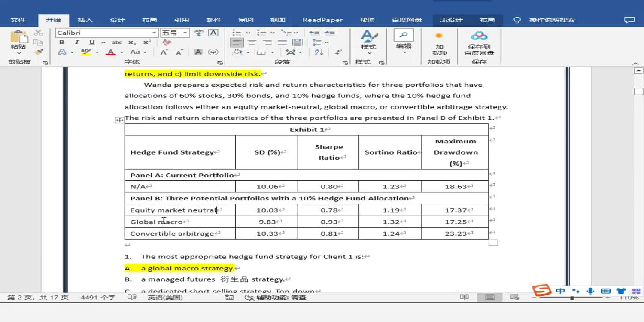
Task: Open the phonetic guide (wén) icon
Action: (198, 33)
